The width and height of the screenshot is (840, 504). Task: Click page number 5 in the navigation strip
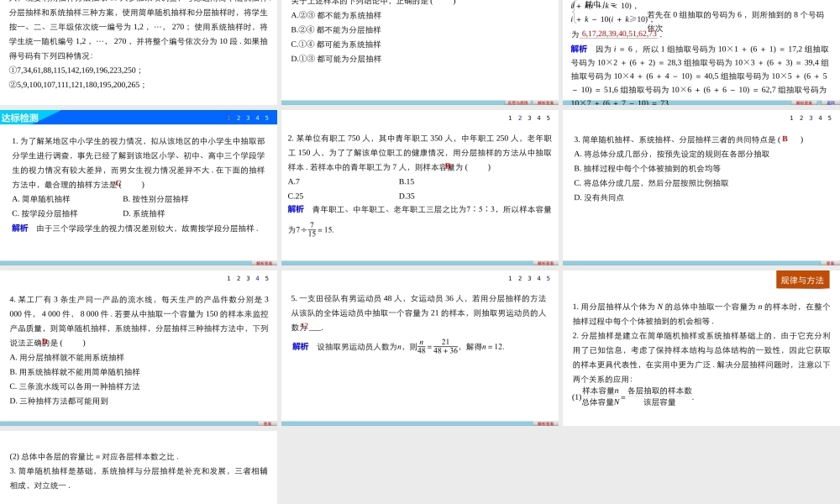click(x=268, y=118)
